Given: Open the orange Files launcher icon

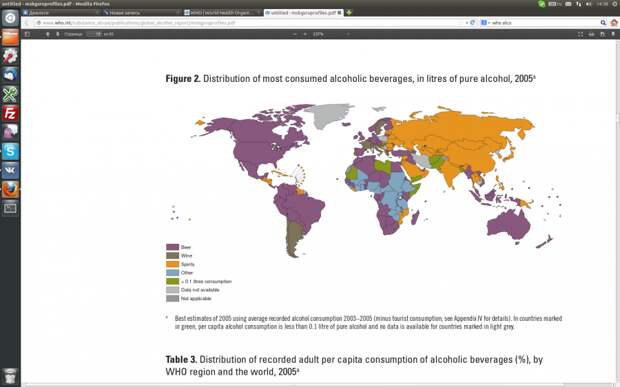Looking at the screenshot, I should (x=10, y=37).
